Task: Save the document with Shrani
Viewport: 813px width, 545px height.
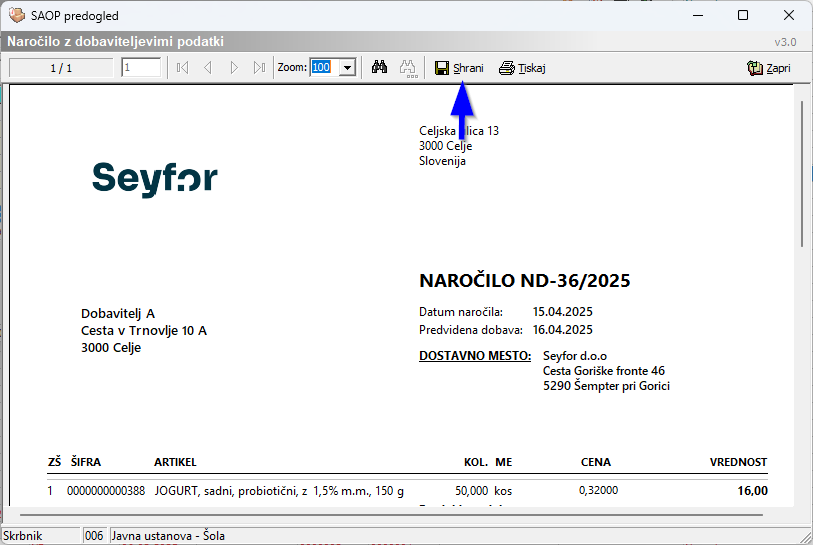Action: (459, 68)
